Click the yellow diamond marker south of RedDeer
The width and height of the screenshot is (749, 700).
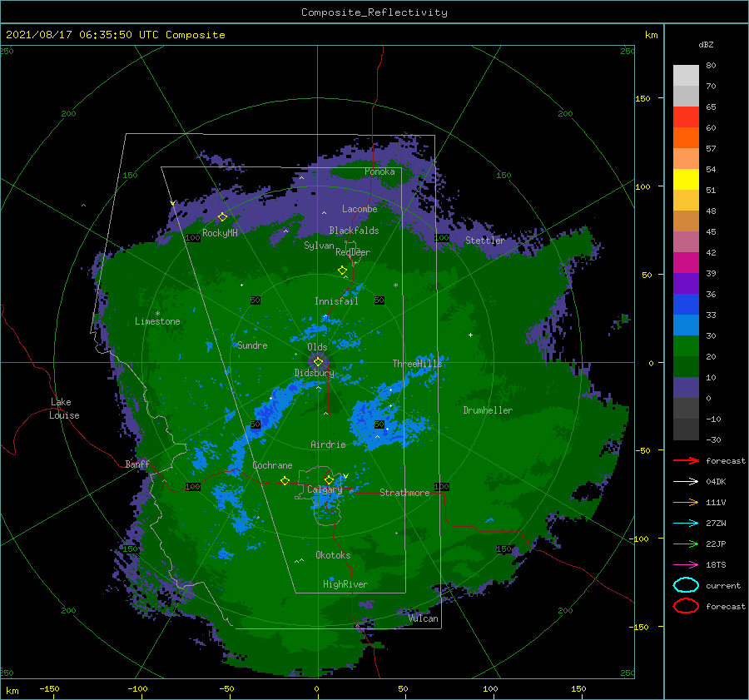tap(342, 271)
